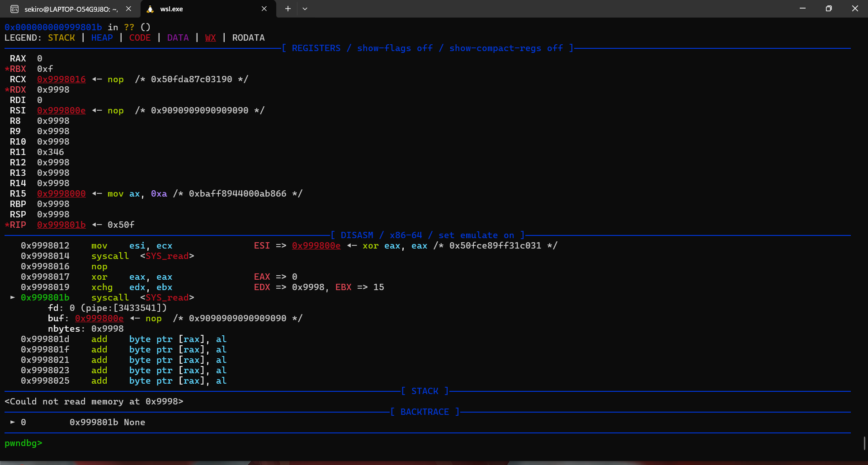The height and width of the screenshot is (465, 868).
Task: Click the R15 address 0x9998000
Action: pos(61,194)
